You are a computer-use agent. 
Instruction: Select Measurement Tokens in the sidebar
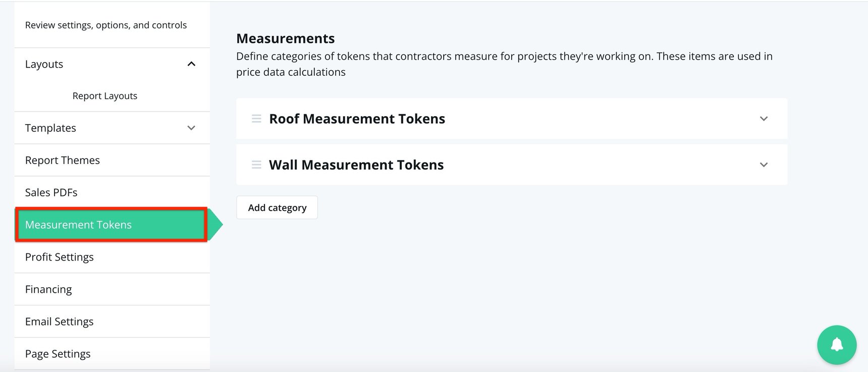pos(78,225)
